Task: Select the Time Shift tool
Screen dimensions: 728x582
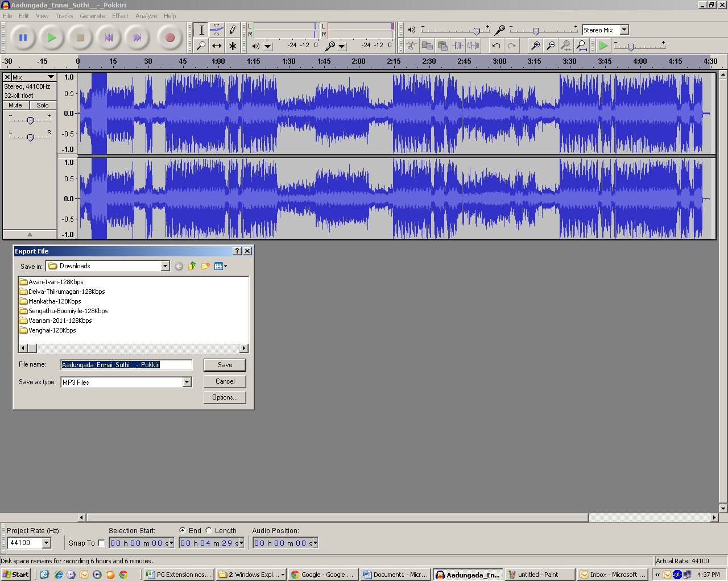Action: 217,45
